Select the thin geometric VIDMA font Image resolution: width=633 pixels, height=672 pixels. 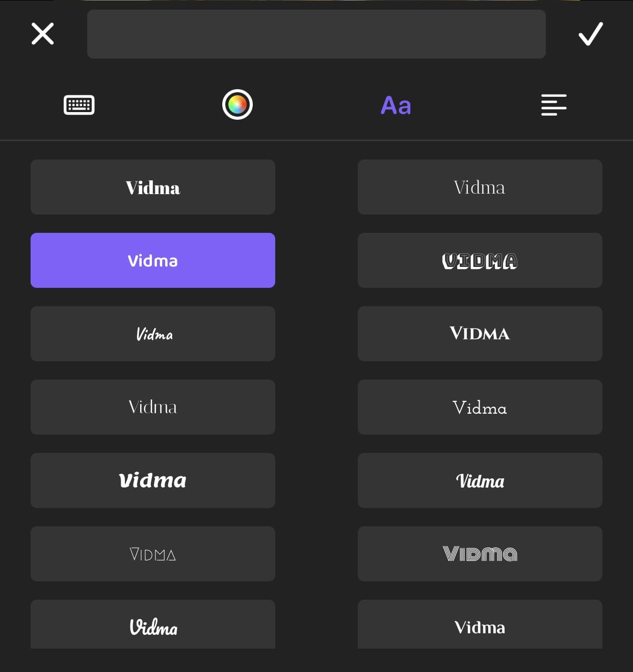pos(153,554)
